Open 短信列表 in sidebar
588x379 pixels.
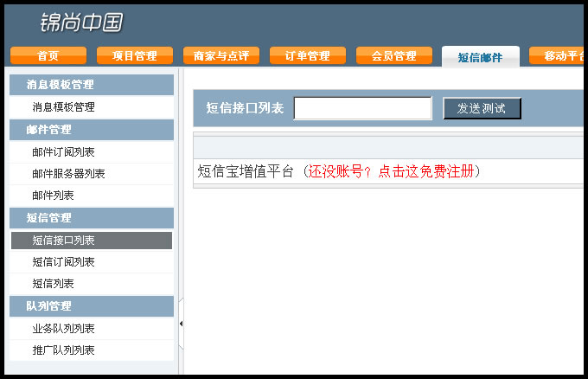pos(92,284)
